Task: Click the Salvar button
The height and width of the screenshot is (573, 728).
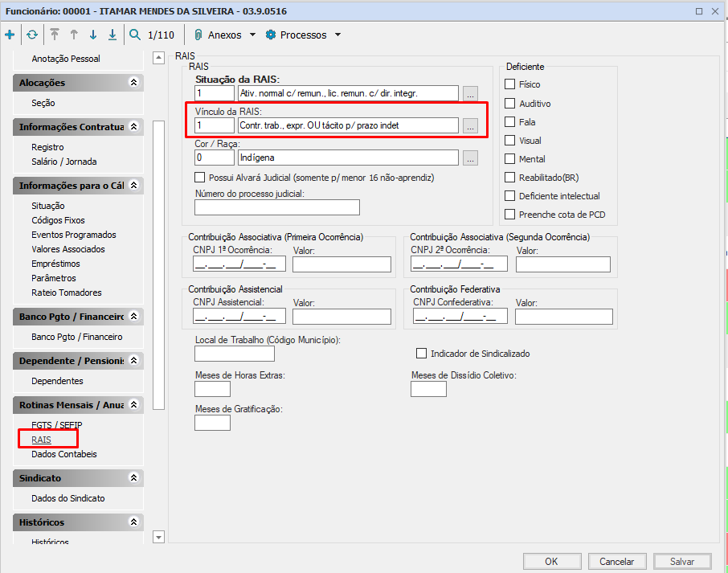Action: tap(682, 562)
